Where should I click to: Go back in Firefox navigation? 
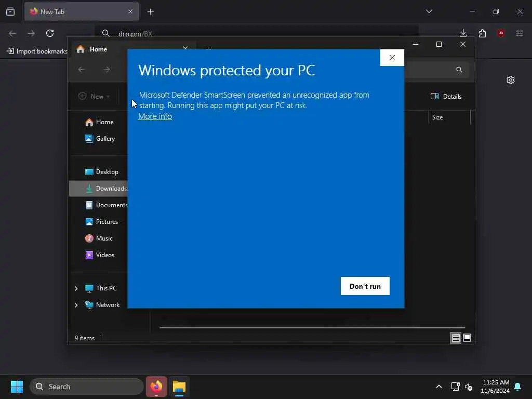[x=12, y=33]
